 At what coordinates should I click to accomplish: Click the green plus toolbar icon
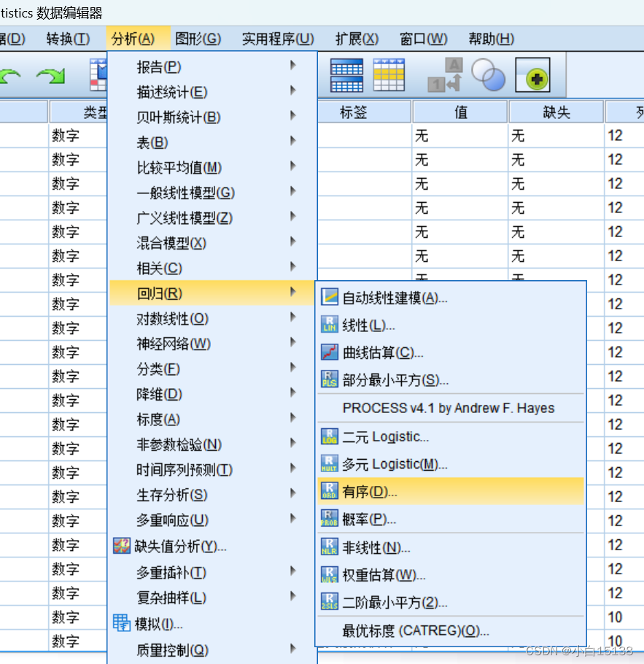(532, 75)
